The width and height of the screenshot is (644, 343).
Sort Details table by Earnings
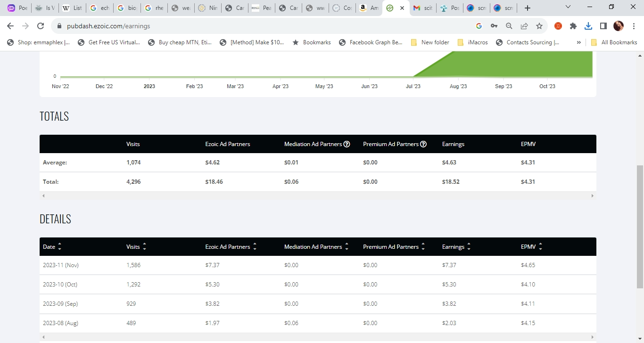(469, 247)
